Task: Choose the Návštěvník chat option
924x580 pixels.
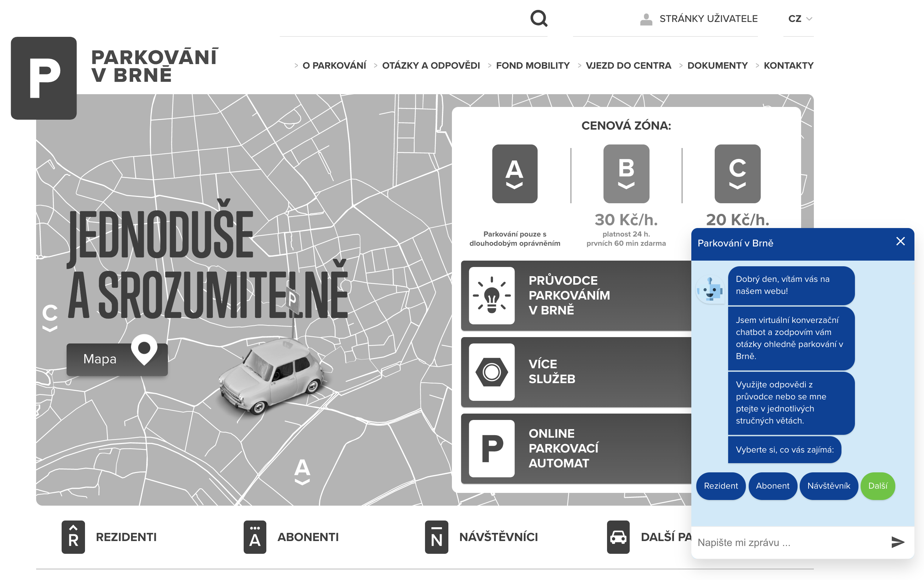Action: coord(828,486)
